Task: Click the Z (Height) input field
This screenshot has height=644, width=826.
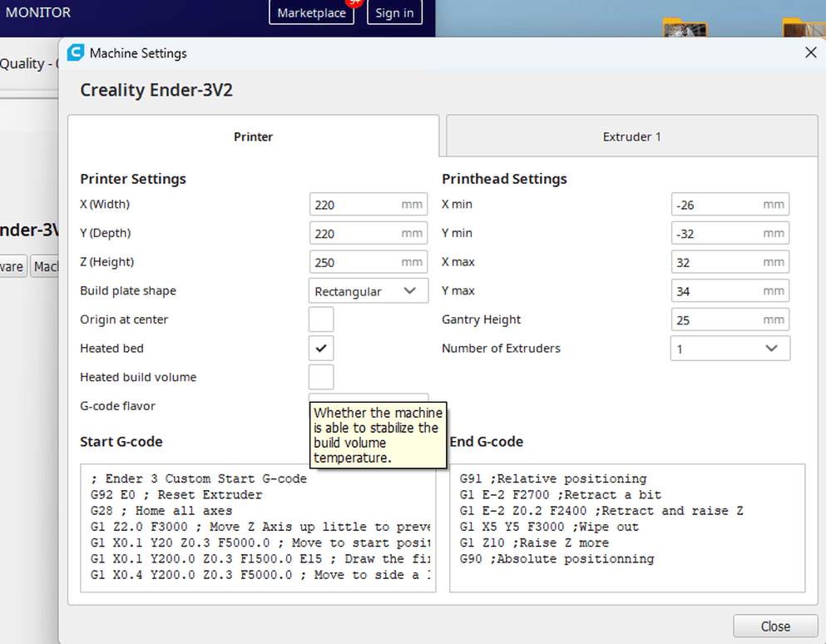Action: pyautogui.click(x=368, y=262)
